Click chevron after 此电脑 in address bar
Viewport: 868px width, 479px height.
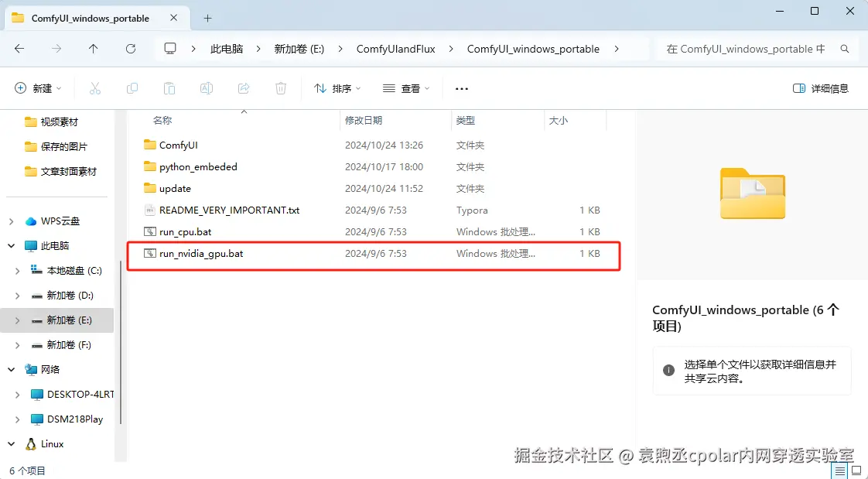258,49
